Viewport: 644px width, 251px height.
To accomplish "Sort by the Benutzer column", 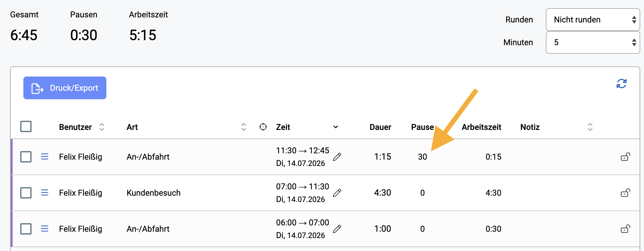I will click(102, 127).
